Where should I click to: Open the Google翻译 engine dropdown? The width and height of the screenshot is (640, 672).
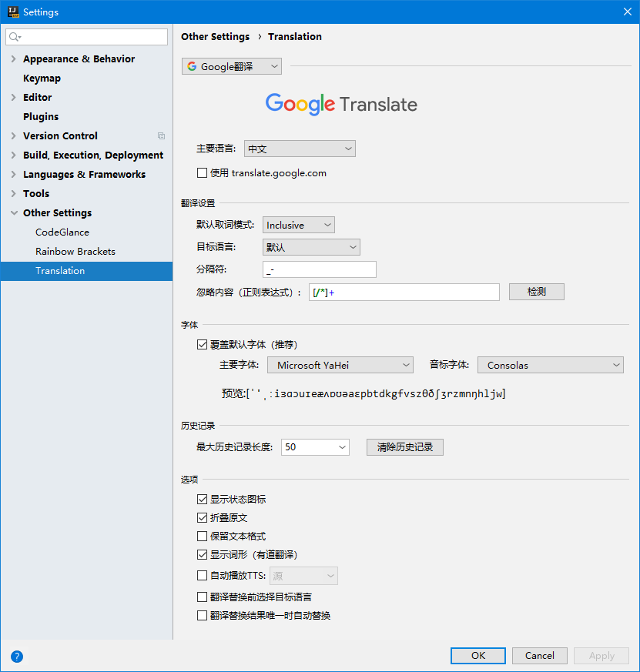coord(232,66)
